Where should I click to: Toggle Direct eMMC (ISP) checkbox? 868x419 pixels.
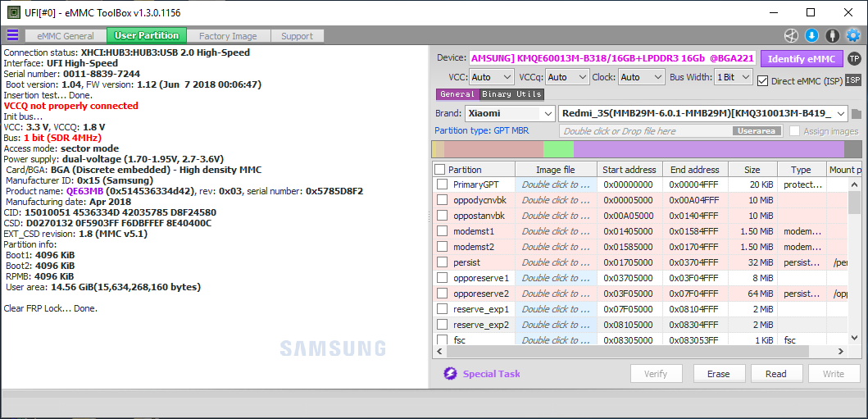tap(763, 81)
